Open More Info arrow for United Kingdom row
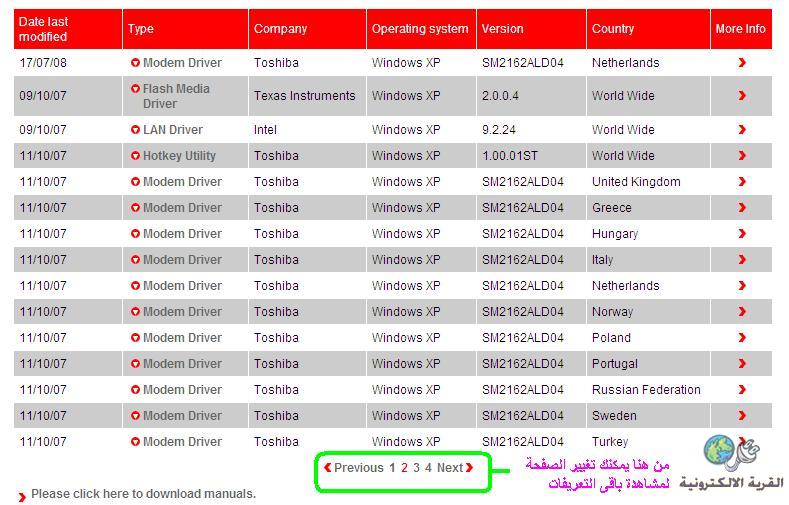Viewport: 789px width, 505px height. coord(742,182)
